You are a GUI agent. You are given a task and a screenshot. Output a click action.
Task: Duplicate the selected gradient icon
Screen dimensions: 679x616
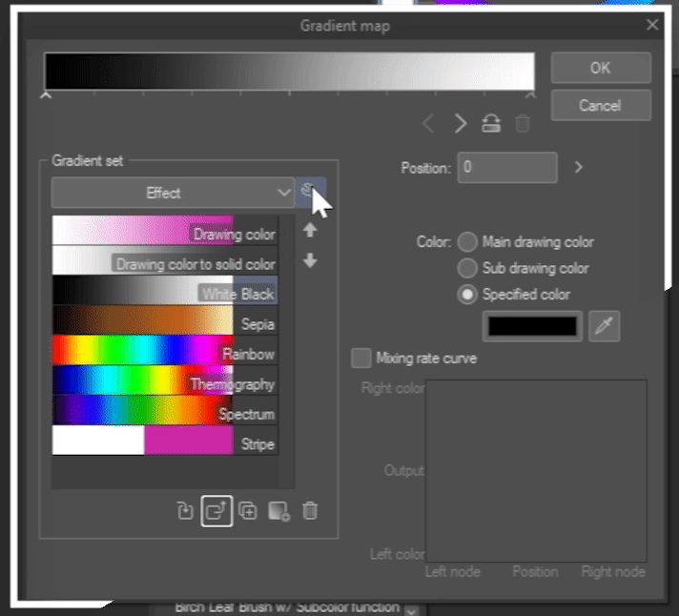coord(248,511)
